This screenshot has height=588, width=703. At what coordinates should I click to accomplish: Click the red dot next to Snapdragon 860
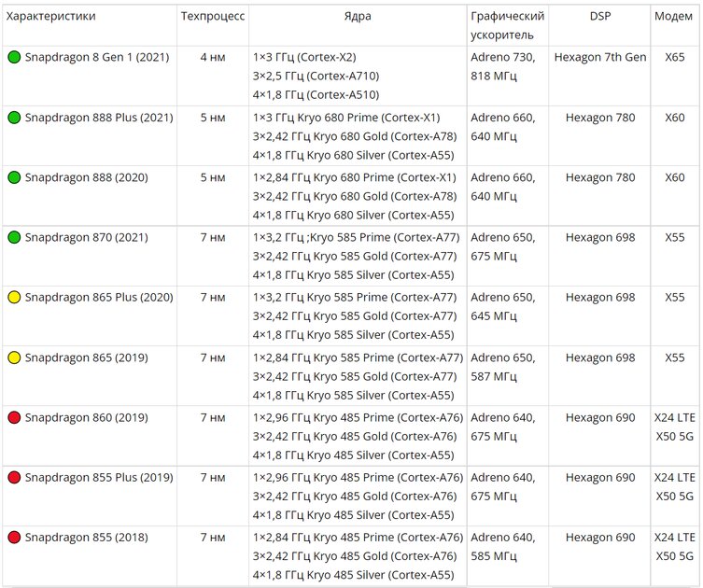tap(14, 417)
